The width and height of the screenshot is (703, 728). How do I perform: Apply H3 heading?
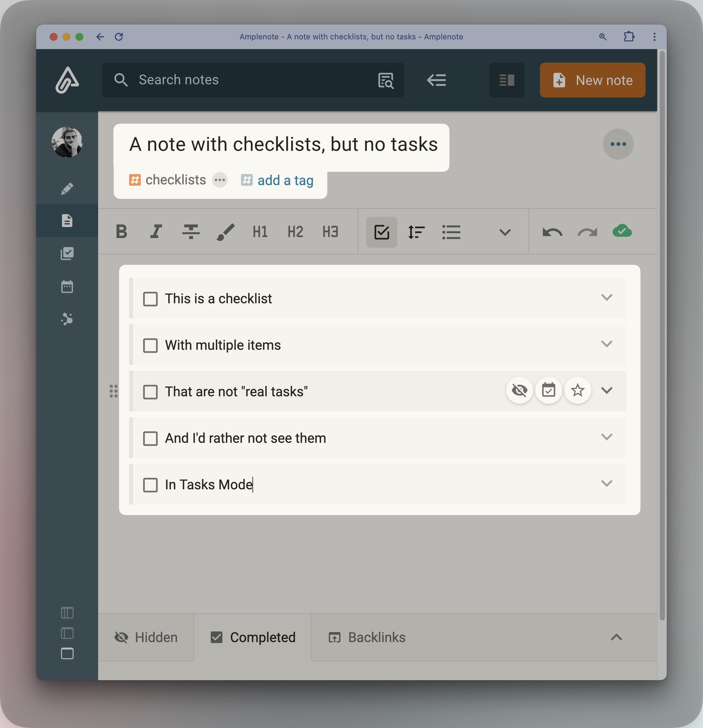[330, 232]
